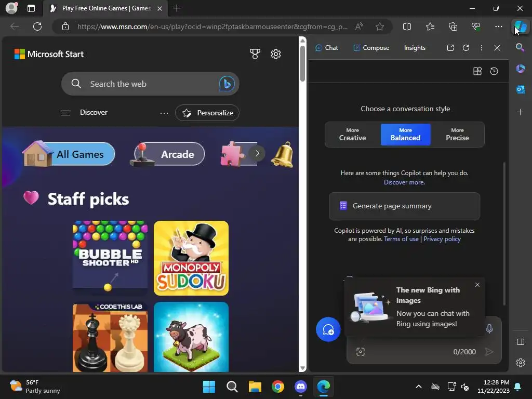This screenshot has width=532, height=399.
Task: Open Discord from the taskbar
Action: point(301,387)
